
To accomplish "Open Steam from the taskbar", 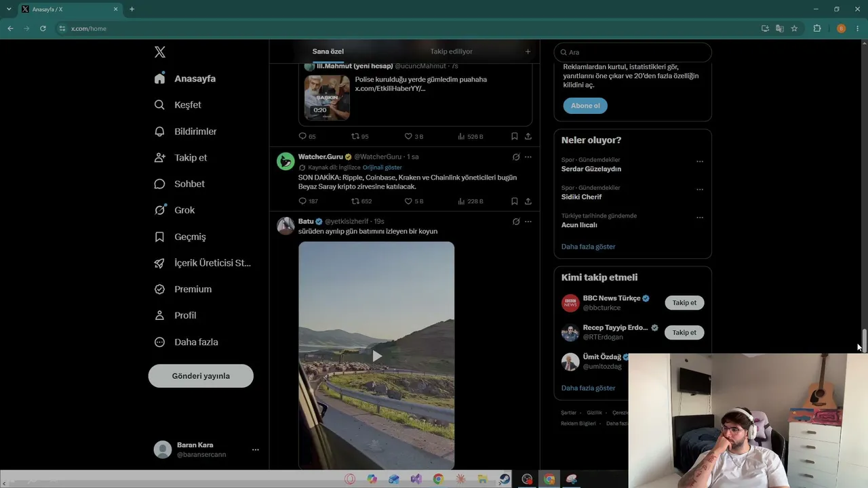I will pos(505,479).
